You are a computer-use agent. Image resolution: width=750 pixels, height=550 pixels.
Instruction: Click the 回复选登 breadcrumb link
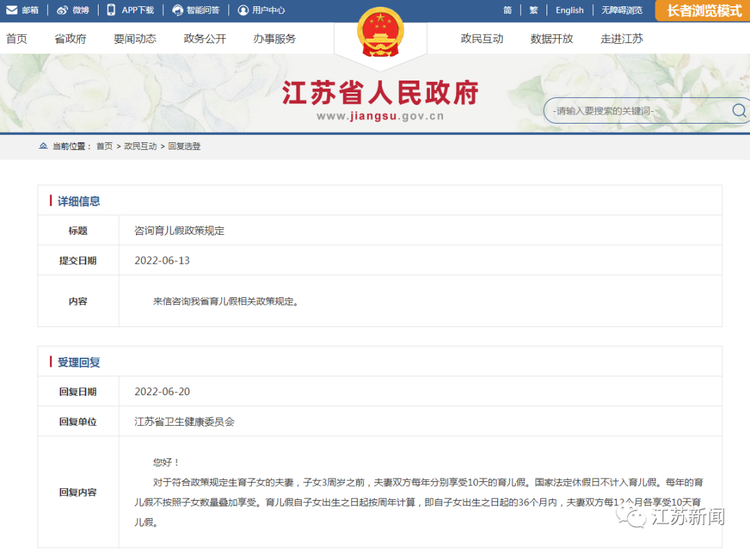coord(184,146)
